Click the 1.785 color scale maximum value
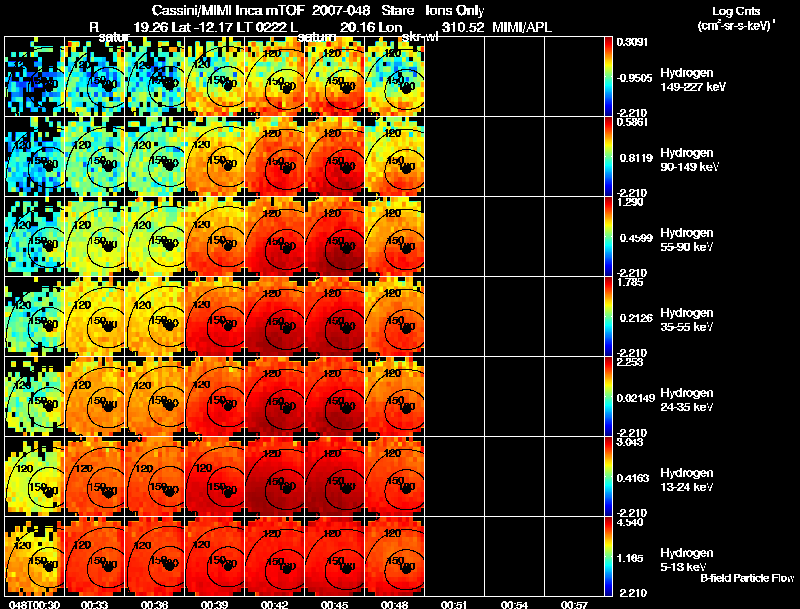Viewport: 800px width, 609px height. tap(630, 282)
